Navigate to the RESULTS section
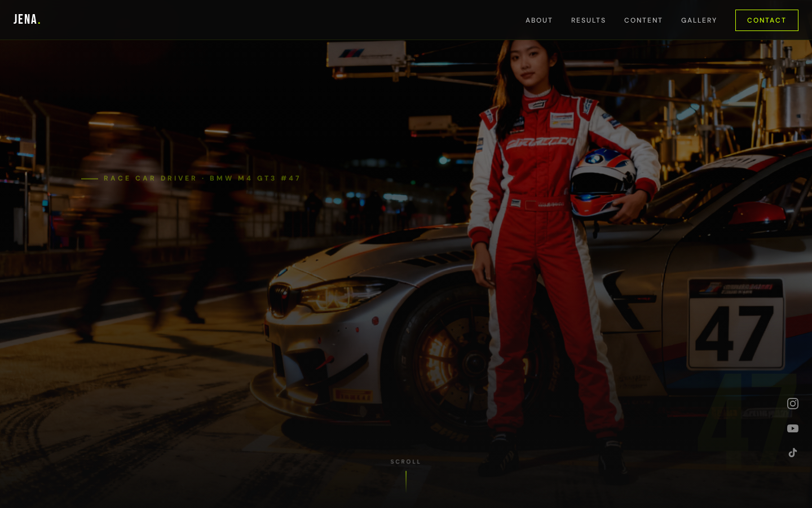 point(588,20)
